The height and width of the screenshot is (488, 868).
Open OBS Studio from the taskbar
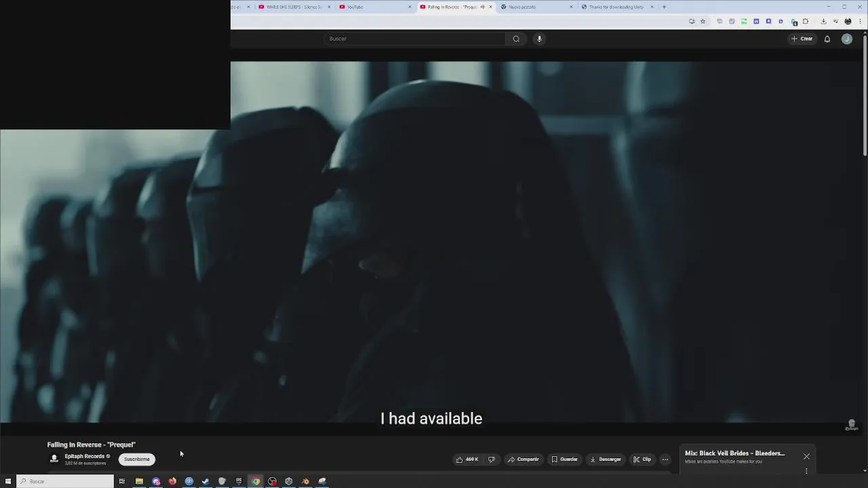[272, 481]
